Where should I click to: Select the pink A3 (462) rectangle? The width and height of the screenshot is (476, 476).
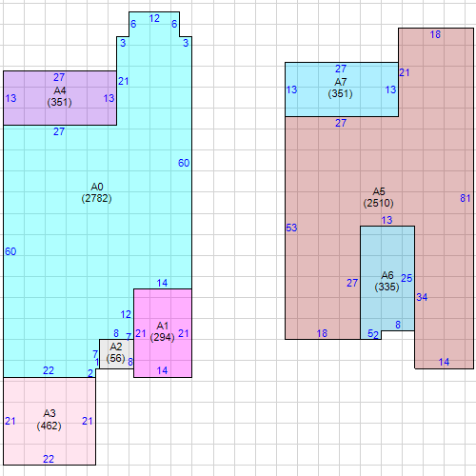tap(50, 421)
